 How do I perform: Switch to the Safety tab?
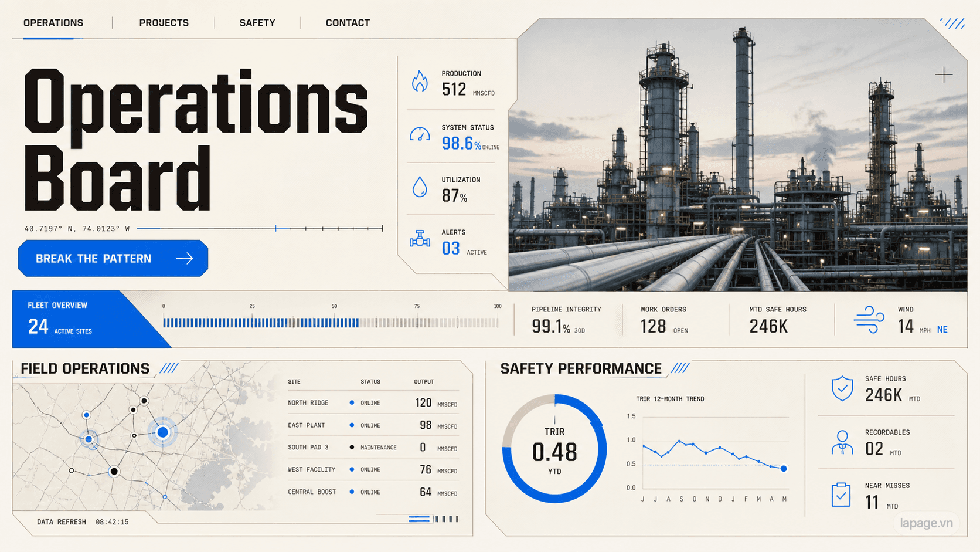pos(257,23)
